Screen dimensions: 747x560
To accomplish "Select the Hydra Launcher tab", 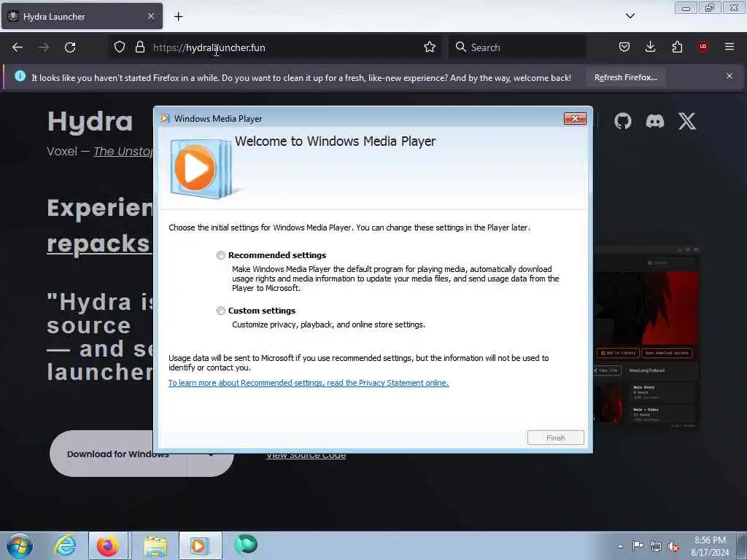I will 82,16.
